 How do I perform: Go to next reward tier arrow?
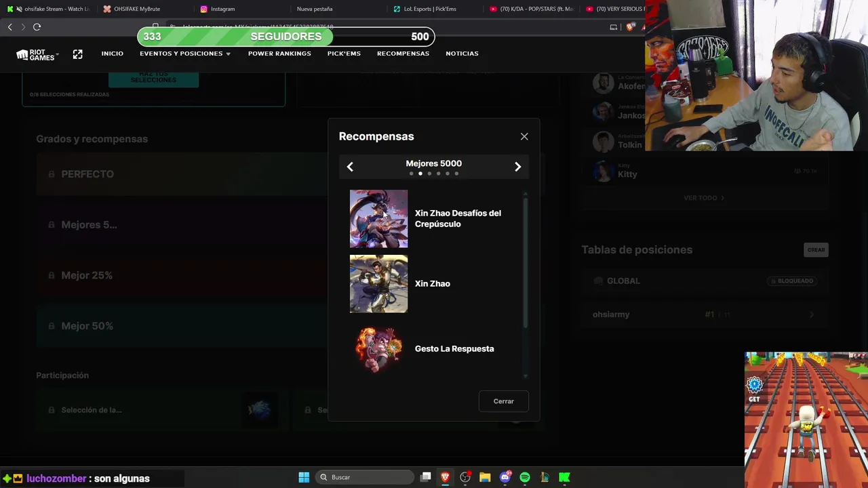[x=517, y=167]
